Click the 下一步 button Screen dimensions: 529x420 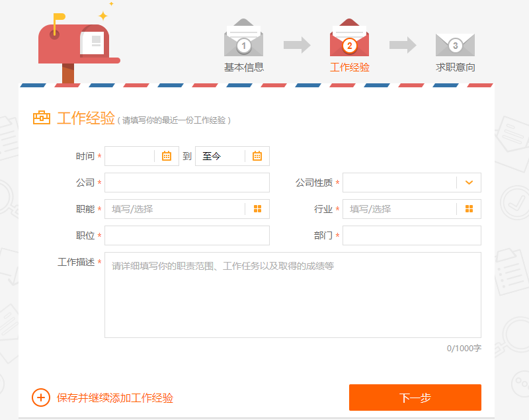[415, 398]
